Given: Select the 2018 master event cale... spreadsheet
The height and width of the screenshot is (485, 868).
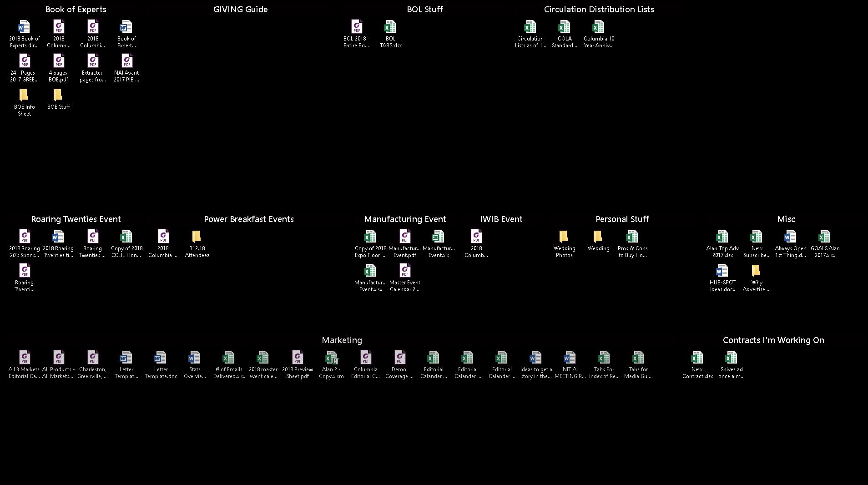Looking at the screenshot, I should tap(263, 364).
